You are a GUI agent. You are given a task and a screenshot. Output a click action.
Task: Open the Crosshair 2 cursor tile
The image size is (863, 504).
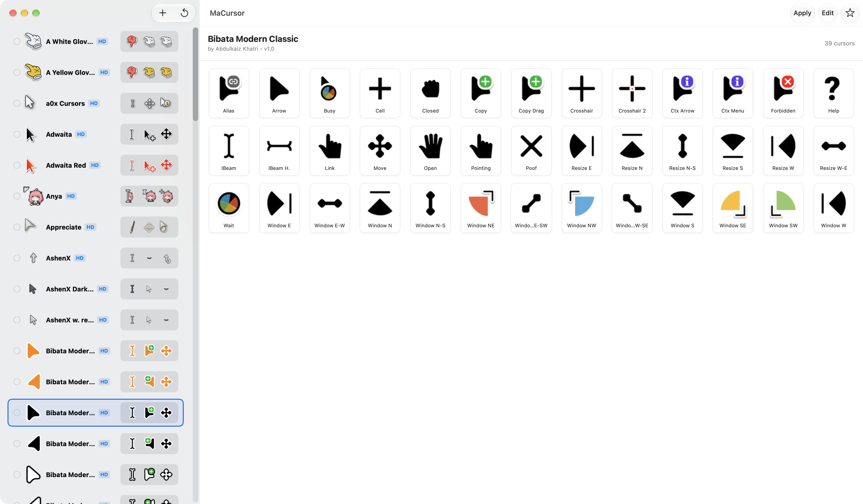coord(632,93)
